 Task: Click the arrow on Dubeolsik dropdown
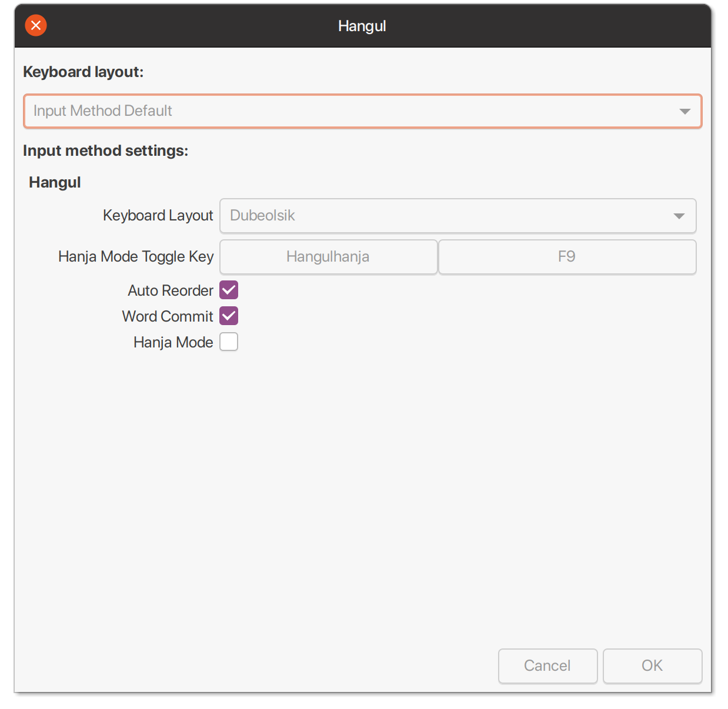tap(679, 216)
